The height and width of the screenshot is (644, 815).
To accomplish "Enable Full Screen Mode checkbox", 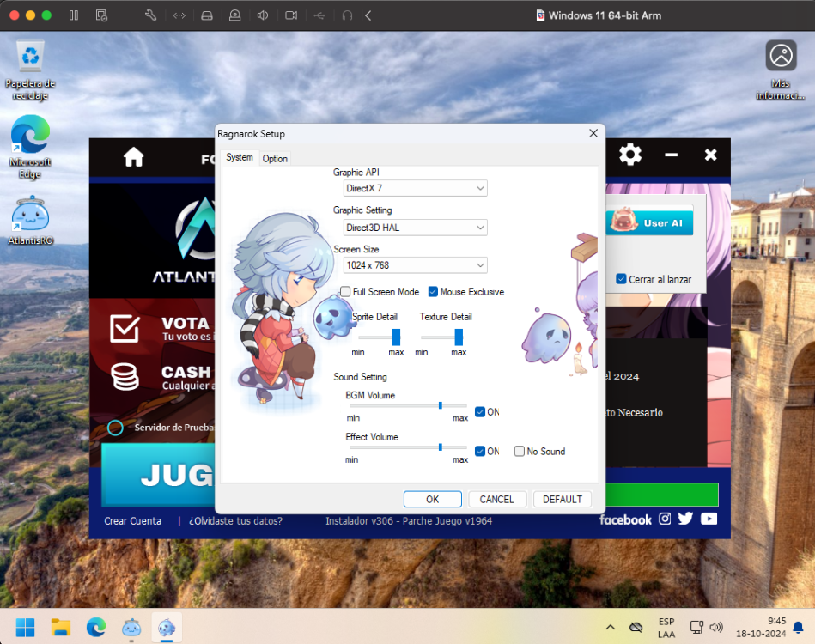I will (x=346, y=292).
